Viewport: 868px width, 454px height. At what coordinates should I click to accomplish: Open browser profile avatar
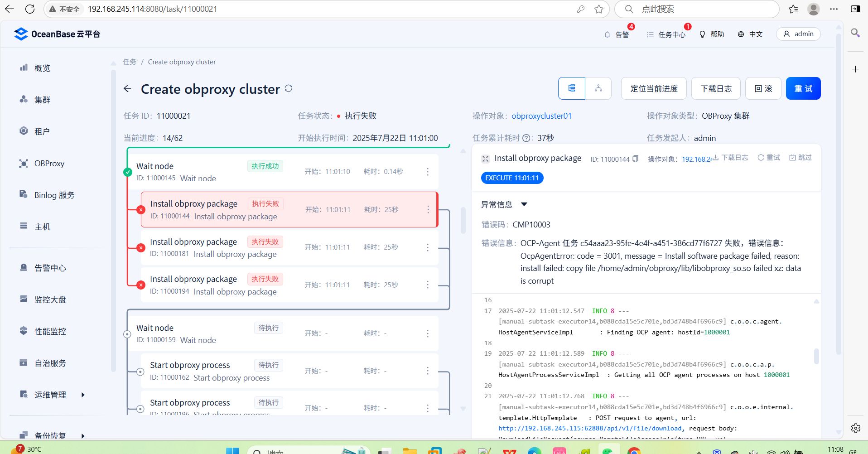(814, 9)
